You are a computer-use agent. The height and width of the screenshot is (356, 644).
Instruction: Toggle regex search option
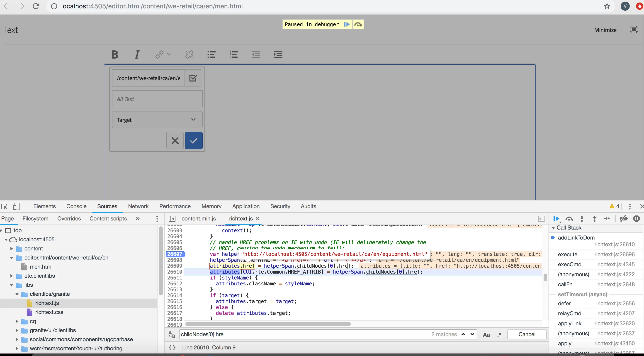pos(499,335)
